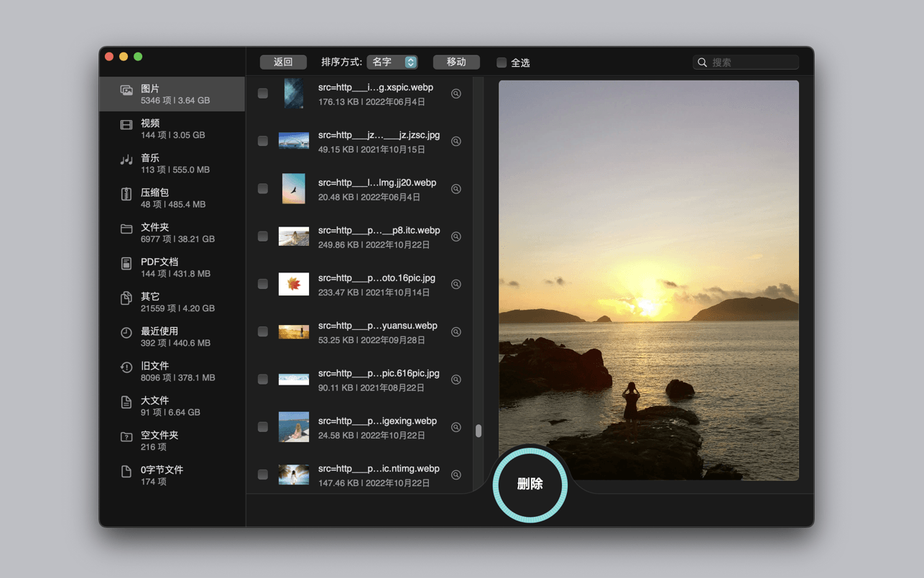This screenshot has height=578, width=924.
Task: Click the round 删除 delete button
Action: click(x=530, y=485)
